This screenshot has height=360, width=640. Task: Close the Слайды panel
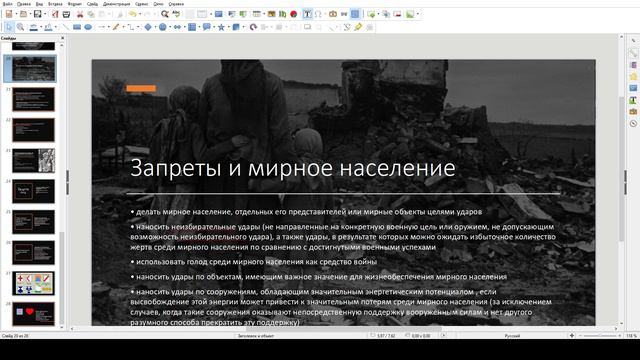[62, 38]
